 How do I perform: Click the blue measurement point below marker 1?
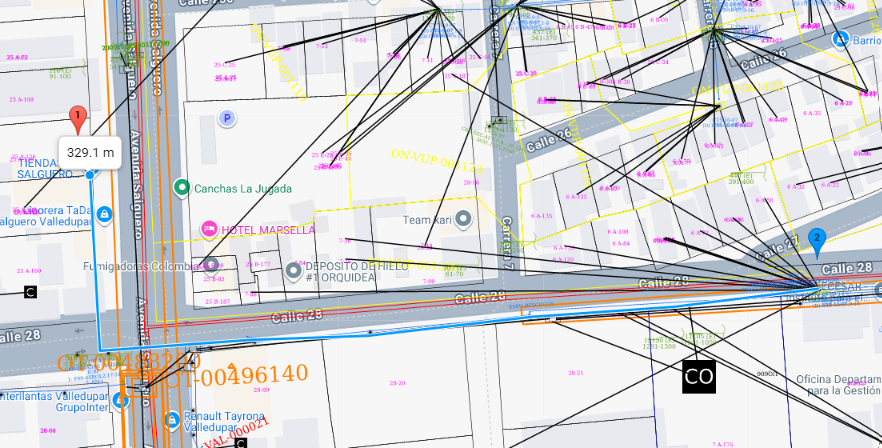point(90,175)
